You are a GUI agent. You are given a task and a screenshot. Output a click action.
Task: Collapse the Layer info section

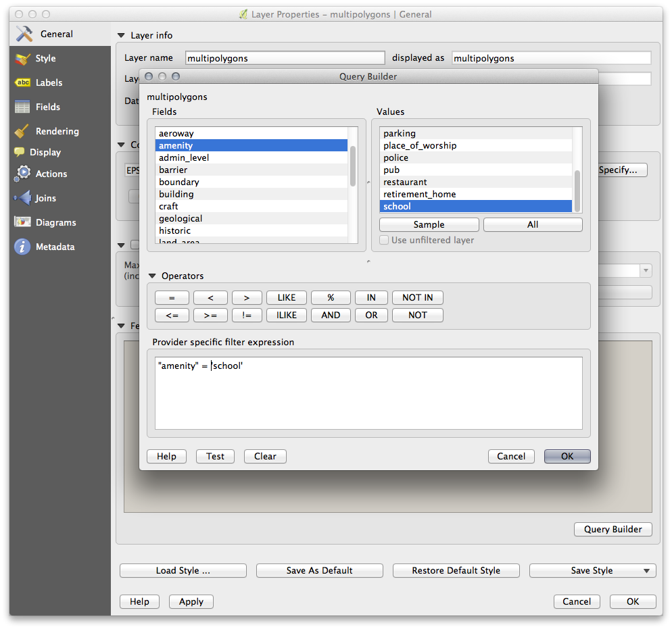point(122,35)
